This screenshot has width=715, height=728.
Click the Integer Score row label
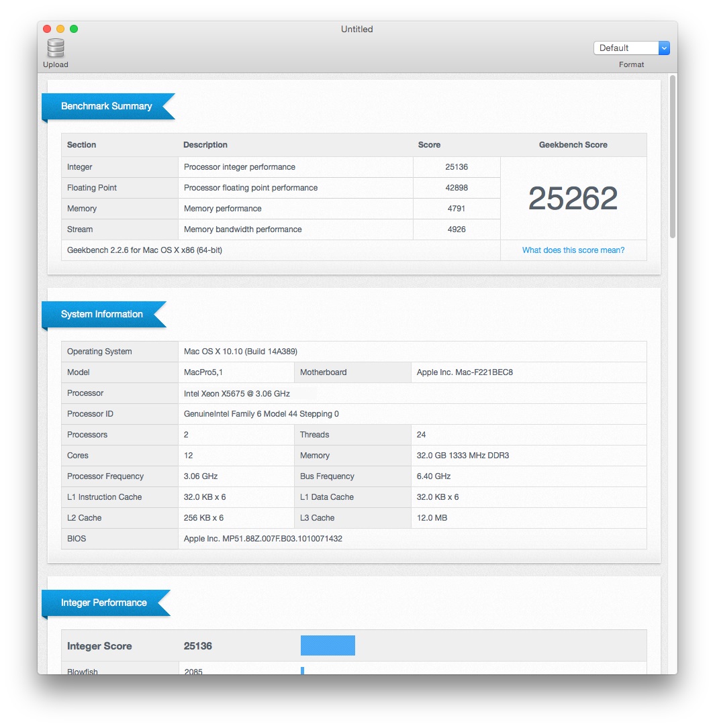(99, 646)
